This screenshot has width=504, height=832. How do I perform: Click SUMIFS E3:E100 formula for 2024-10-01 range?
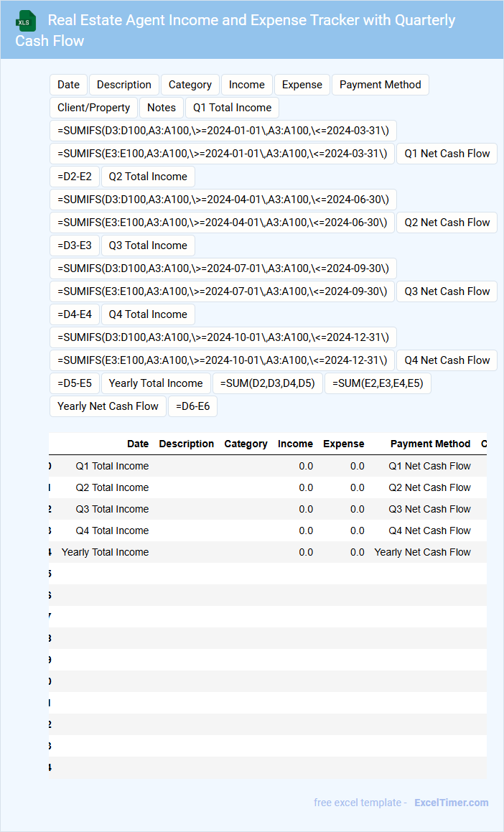(223, 360)
